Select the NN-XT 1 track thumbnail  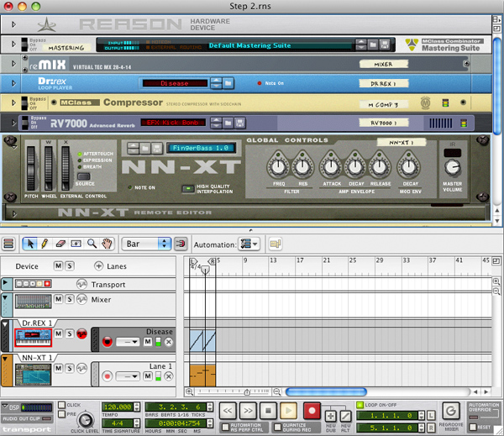tap(33, 375)
